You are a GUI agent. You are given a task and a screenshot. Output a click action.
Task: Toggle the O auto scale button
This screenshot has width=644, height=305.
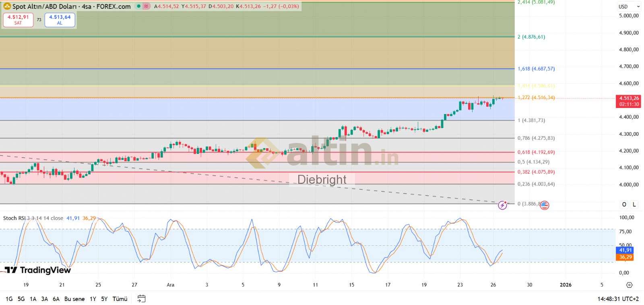point(624,204)
